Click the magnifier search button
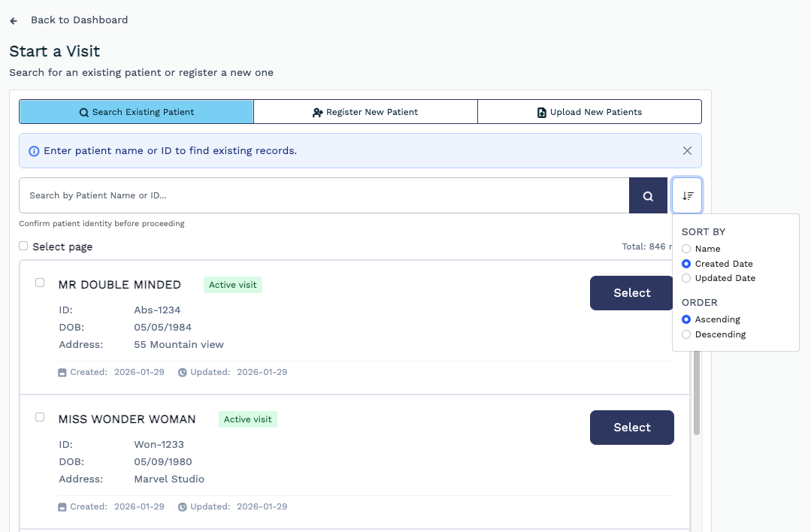811x532 pixels. [x=648, y=195]
